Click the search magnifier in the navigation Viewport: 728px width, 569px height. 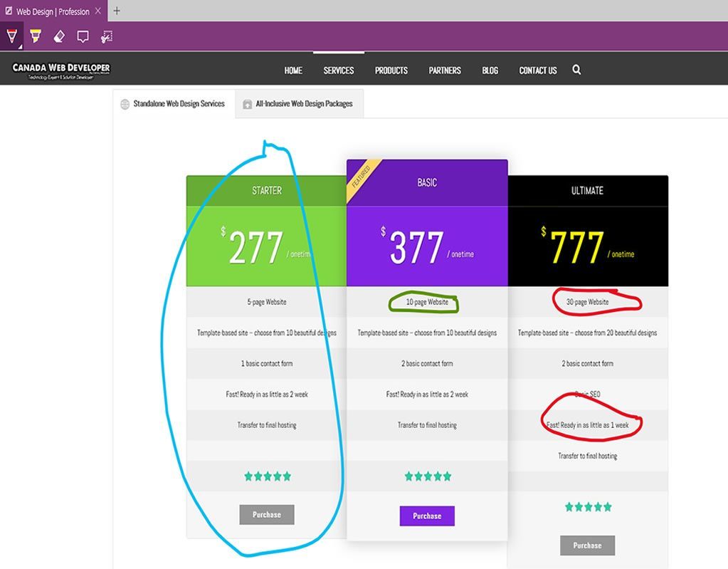point(576,70)
